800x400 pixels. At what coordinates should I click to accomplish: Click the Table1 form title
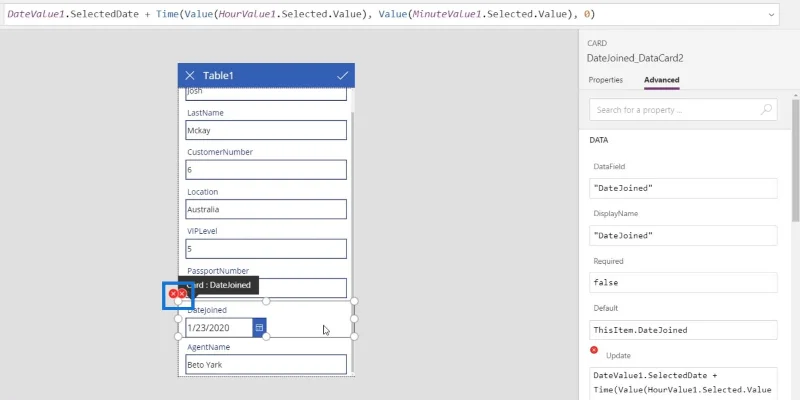218,76
